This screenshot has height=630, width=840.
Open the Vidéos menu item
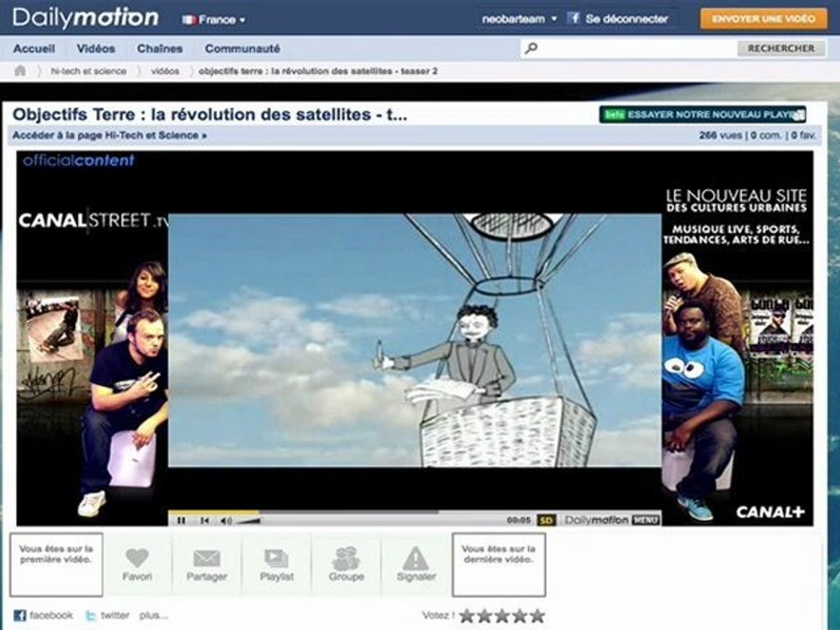point(96,49)
